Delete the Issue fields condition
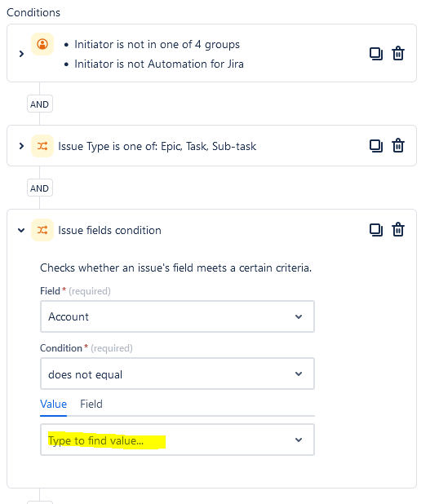Image resolution: width=430 pixels, height=504 pixels. tap(398, 229)
